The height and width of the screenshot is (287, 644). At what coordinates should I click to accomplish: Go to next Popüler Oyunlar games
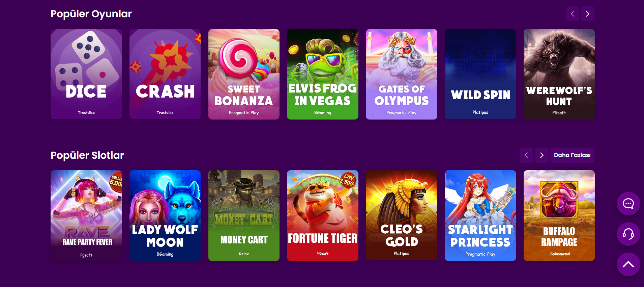coord(588,14)
